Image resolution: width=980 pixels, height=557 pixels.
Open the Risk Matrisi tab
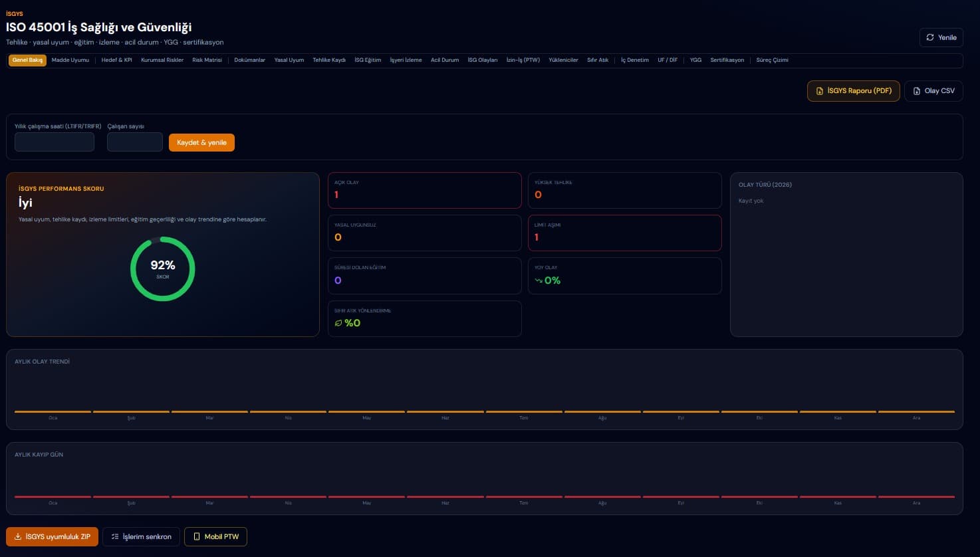coord(207,60)
